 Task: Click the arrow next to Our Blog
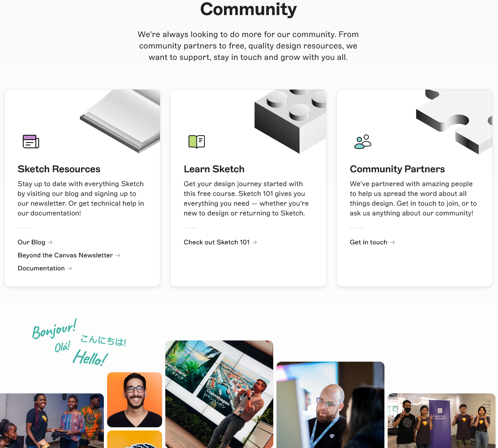coord(50,242)
